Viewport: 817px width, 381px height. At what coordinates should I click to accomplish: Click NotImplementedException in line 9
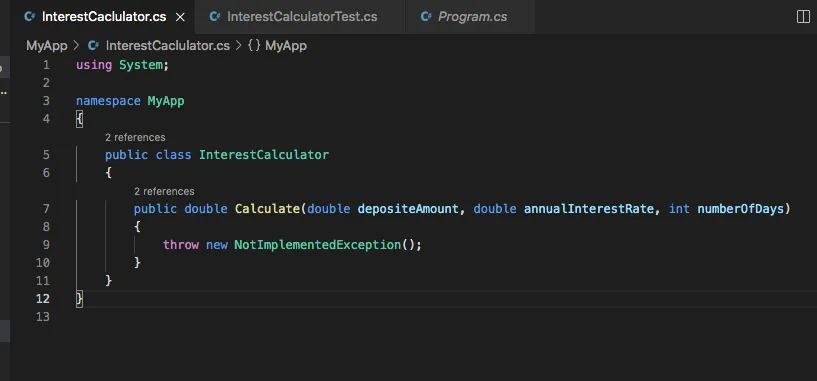point(317,244)
